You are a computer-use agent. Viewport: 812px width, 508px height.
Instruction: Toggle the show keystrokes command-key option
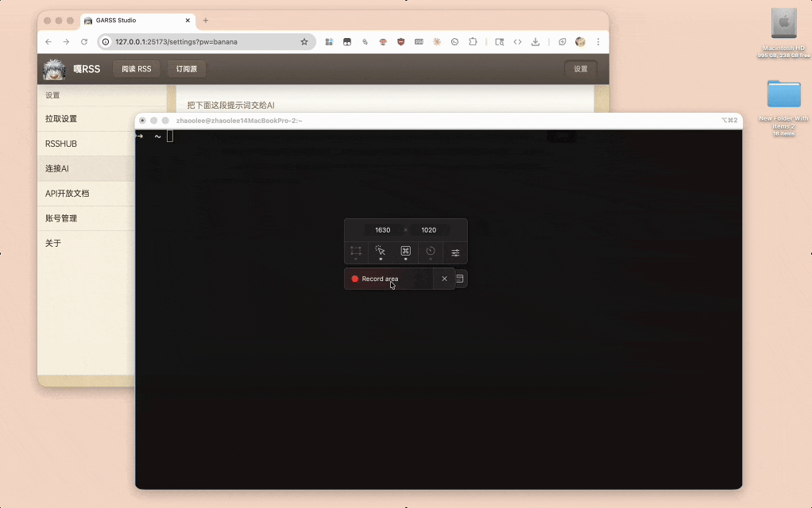(x=405, y=252)
